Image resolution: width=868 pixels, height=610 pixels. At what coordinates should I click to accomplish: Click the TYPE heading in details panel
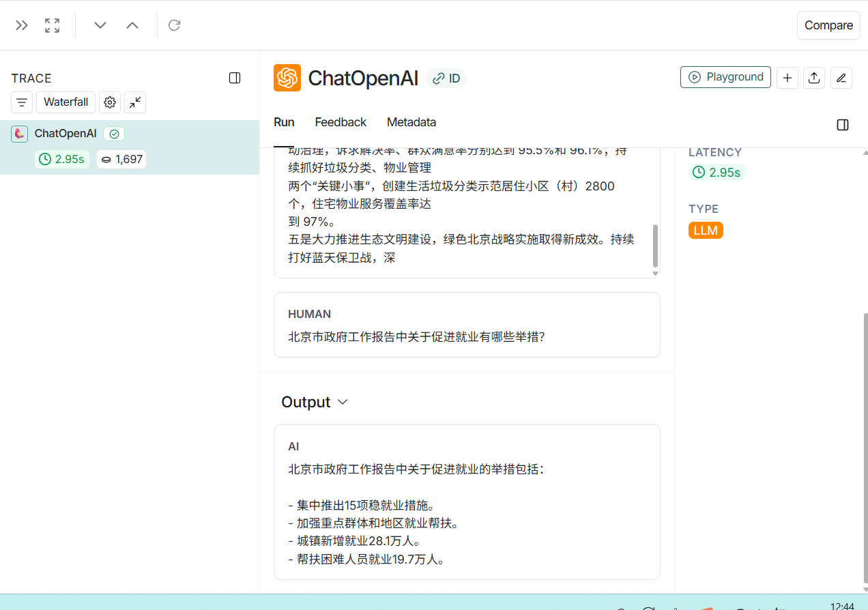704,209
